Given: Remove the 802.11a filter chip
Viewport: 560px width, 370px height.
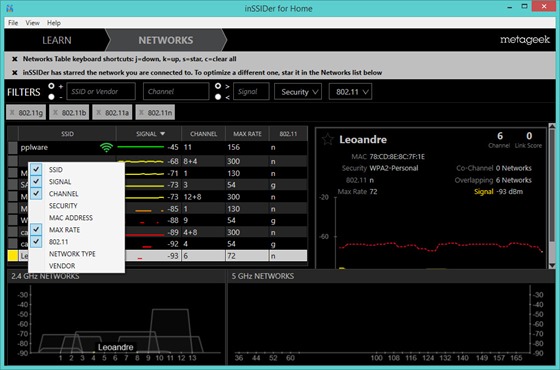Looking at the screenshot, I should (x=99, y=113).
